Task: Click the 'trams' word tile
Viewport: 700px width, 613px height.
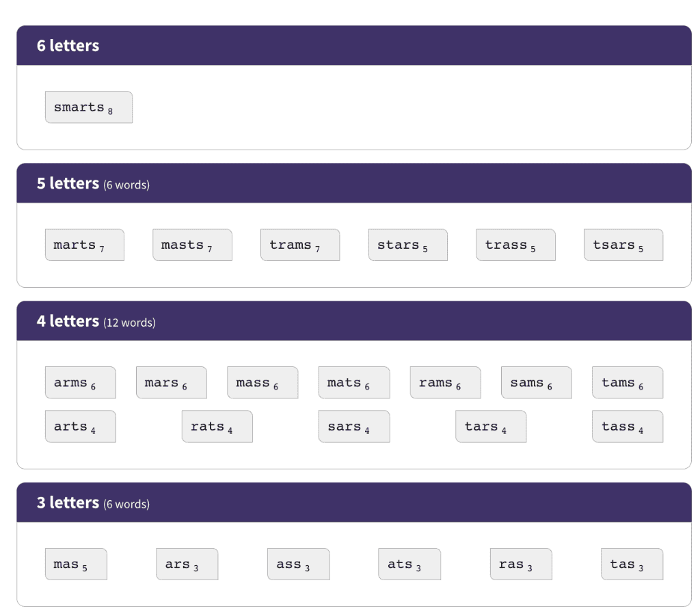Action: [x=300, y=245]
